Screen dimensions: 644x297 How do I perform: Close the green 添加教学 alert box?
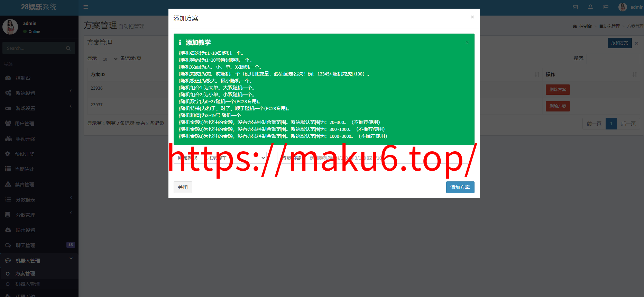coord(467,42)
